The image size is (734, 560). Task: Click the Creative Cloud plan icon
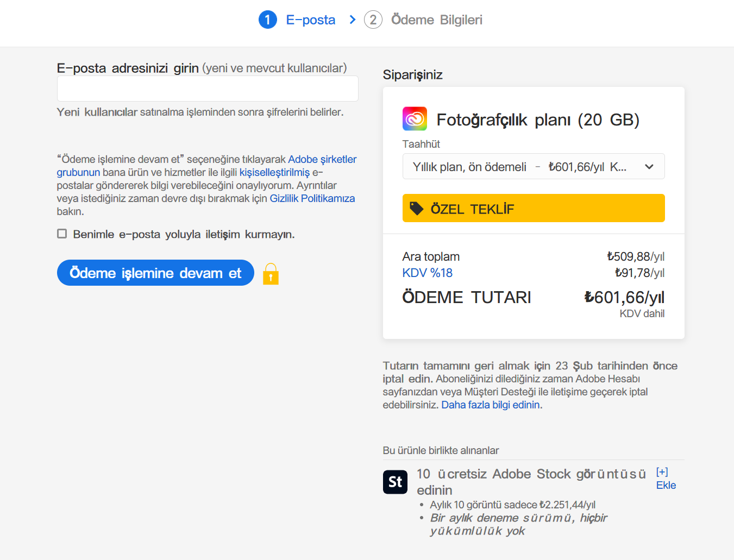tap(415, 118)
